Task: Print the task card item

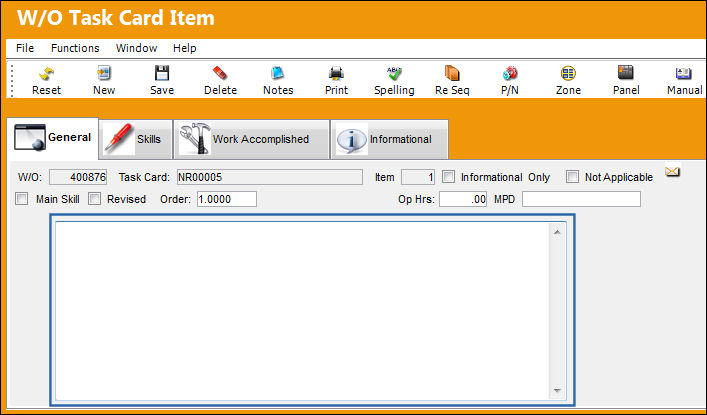Action: pyautogui.click(x=336, y=73)
